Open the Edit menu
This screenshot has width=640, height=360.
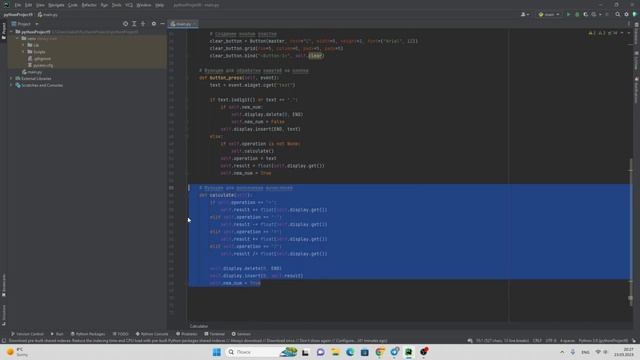(28, 5)
